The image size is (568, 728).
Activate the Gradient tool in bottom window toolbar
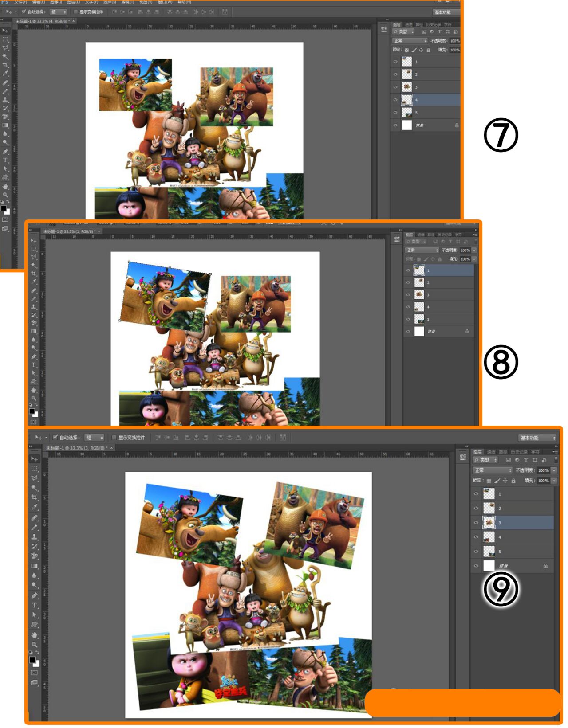[34, 566]
